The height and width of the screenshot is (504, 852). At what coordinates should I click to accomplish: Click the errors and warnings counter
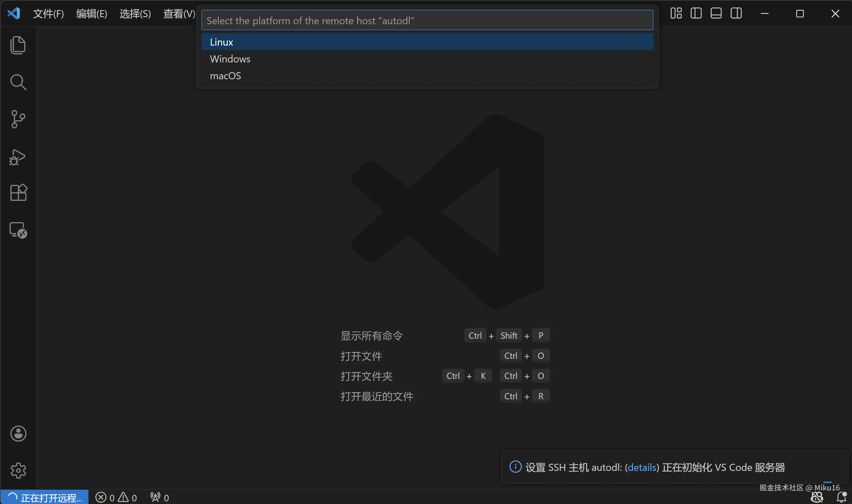117,497
